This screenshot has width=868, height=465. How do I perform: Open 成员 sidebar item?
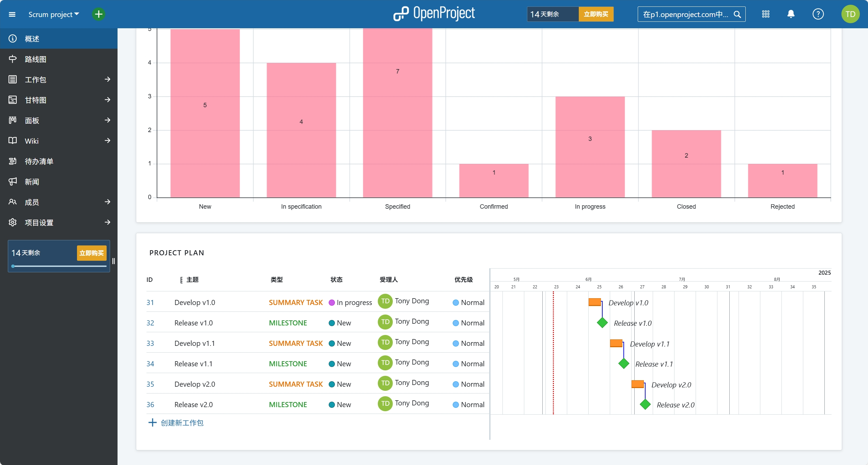(x=49, y=202)
